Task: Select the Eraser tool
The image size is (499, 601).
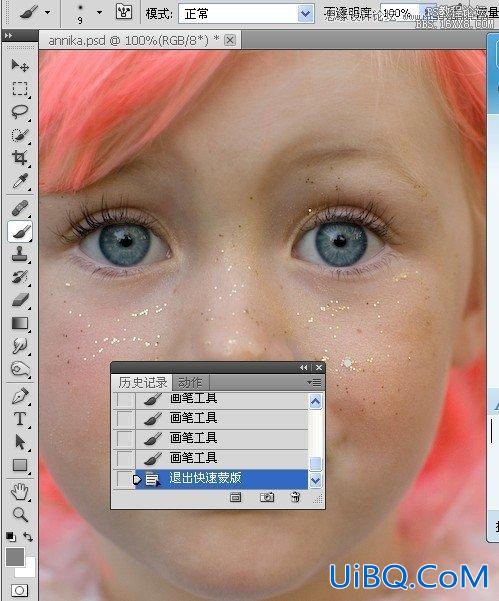Action: (x=20, y=300)
